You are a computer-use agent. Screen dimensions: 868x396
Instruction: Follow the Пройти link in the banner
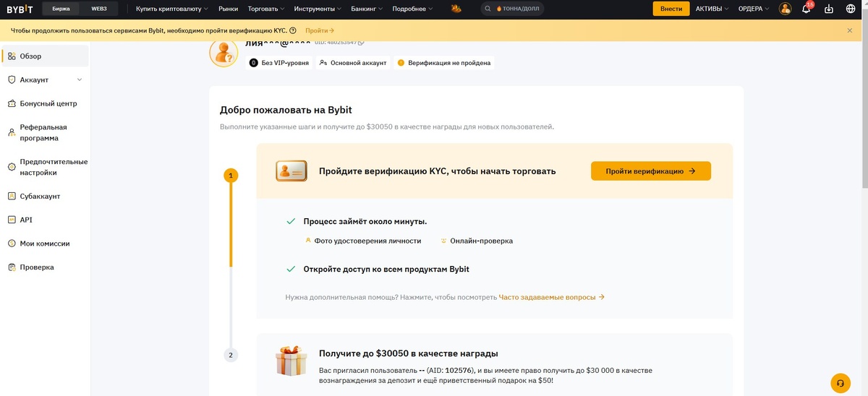pyautogui.click(x=320, y=30)
